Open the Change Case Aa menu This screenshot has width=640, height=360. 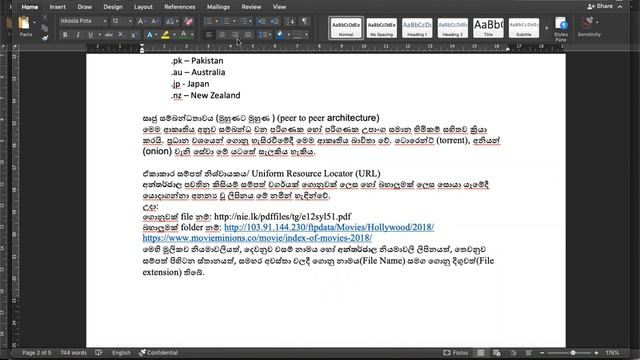pos(171,21)
